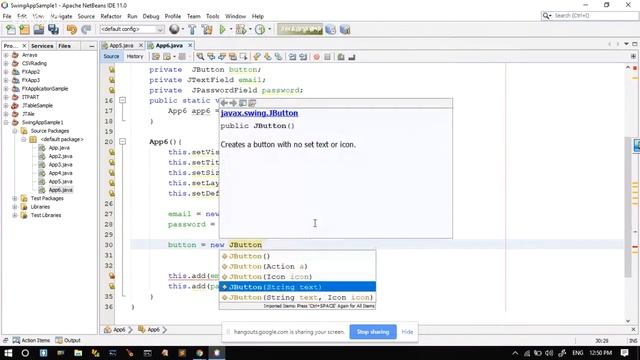640x360 pixels.
Task: Click the globe browser icon in toolbar
Action: click(x=174, y=29)
